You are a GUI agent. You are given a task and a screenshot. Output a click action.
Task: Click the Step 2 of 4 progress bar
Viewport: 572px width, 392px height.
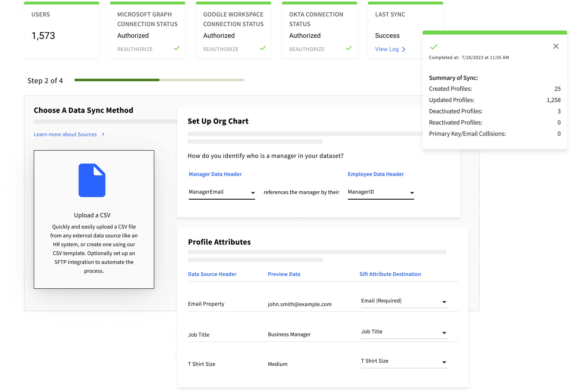159,80
